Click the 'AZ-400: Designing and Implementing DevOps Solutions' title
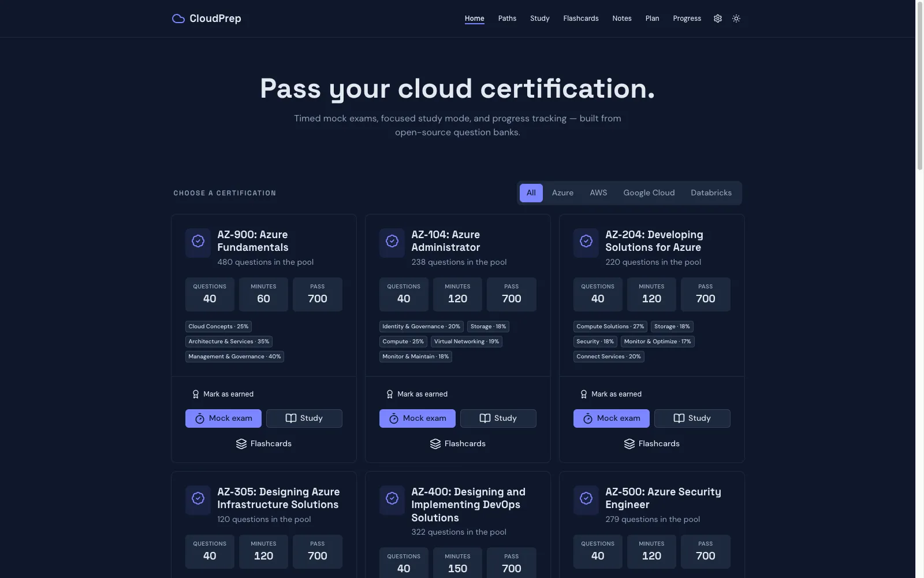924x578 pixels. [x=468, y=505]
